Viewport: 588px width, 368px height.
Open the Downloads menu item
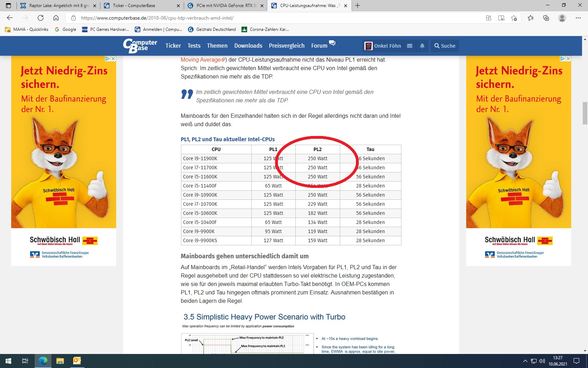pos(248,46)
